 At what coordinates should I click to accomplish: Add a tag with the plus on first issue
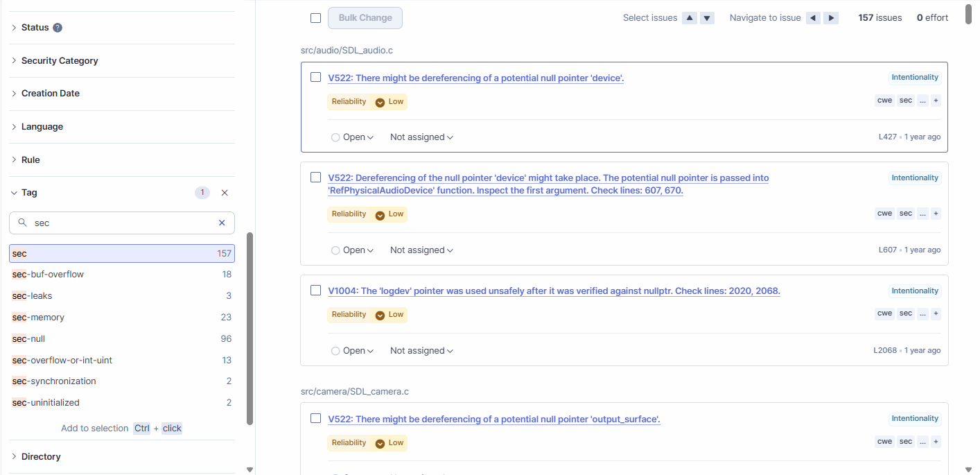[x=936, y=101]
